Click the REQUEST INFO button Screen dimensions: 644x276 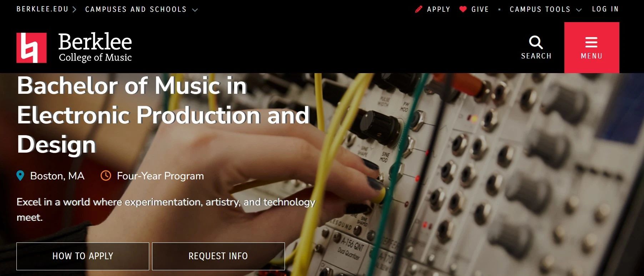pos(218,256)
